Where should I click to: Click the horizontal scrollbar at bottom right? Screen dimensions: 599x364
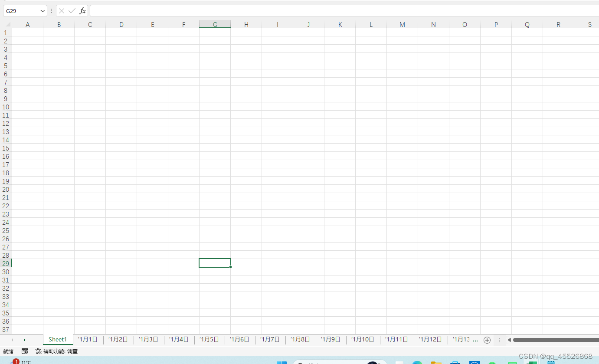[x=555, y=340]
